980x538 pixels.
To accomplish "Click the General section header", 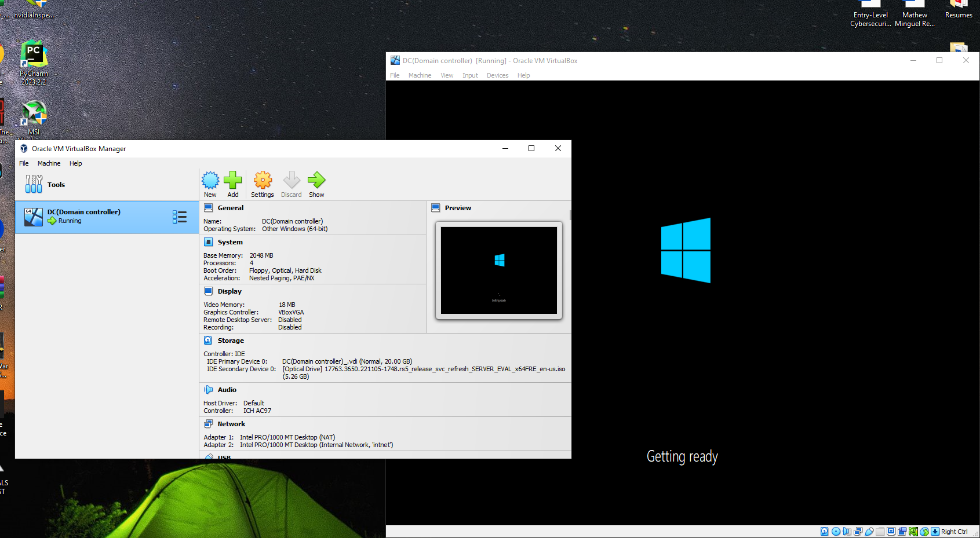I will [x=231, y=208].
